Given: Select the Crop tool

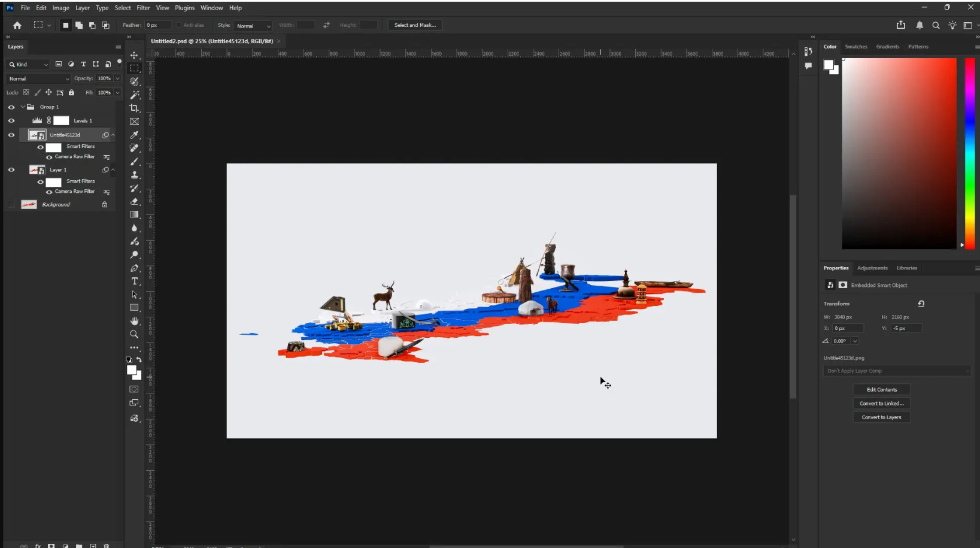Looking at the screenshot, I should pos(134,108).
